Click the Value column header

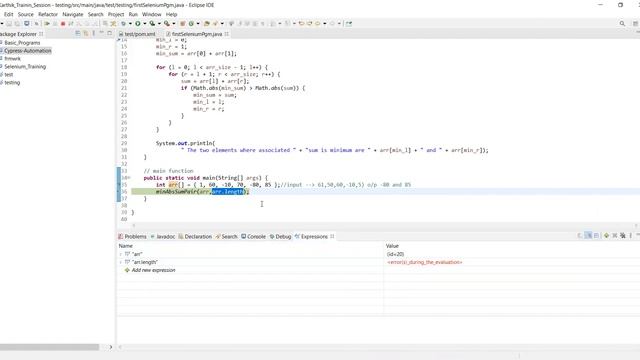click(392, 246)
